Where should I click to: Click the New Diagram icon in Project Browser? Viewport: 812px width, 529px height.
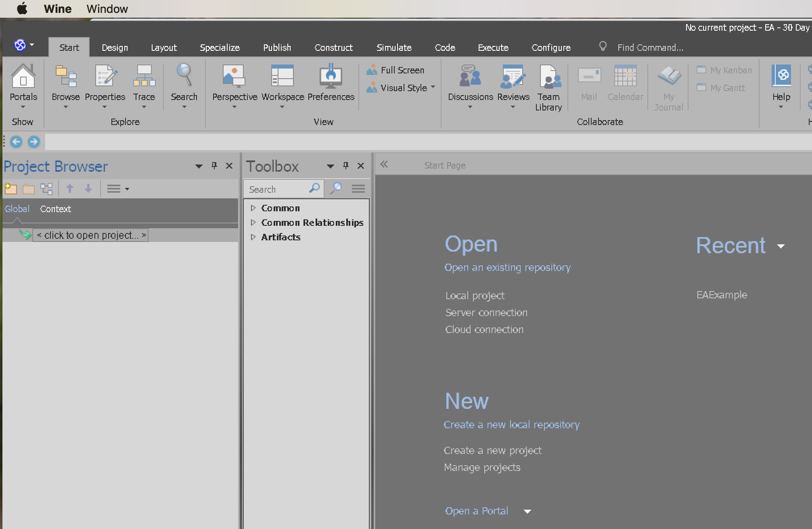click(46, 189)
